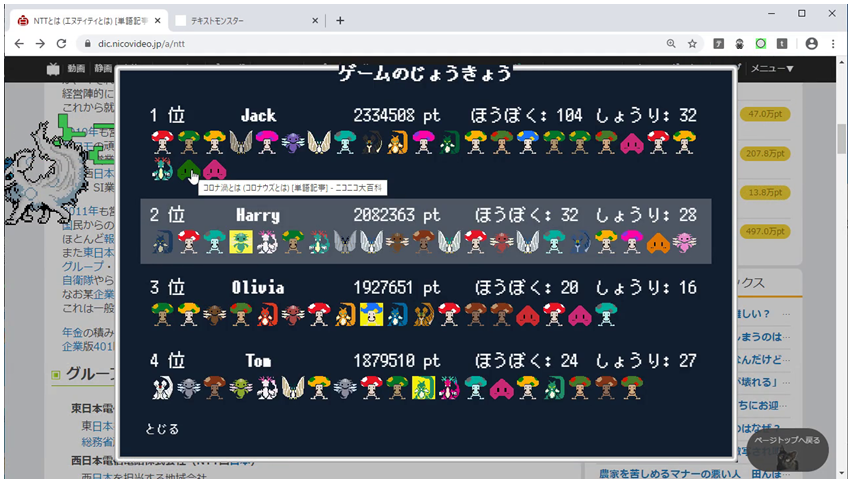Screen dimensions: 851x483
Task: Reload the current page
Action: point(61,44)
